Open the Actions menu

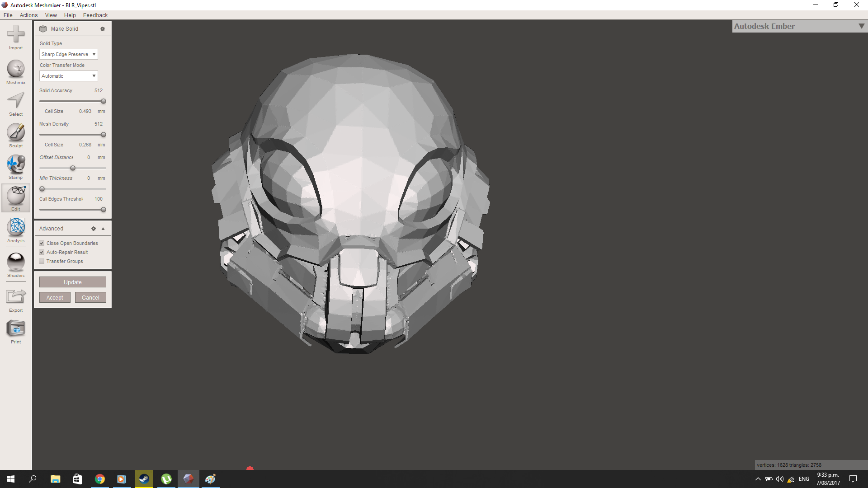coord(28,15)
